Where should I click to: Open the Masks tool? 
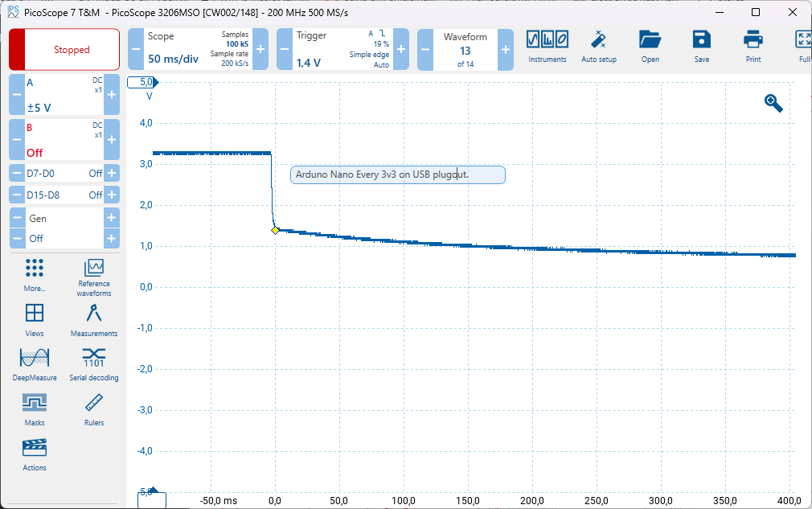[x=35, y=408]
